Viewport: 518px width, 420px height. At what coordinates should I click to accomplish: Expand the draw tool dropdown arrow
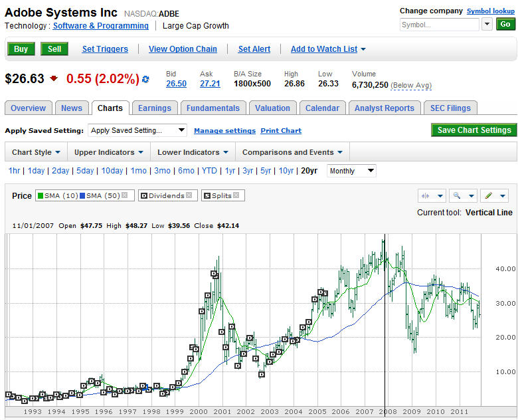click(503, 196)
